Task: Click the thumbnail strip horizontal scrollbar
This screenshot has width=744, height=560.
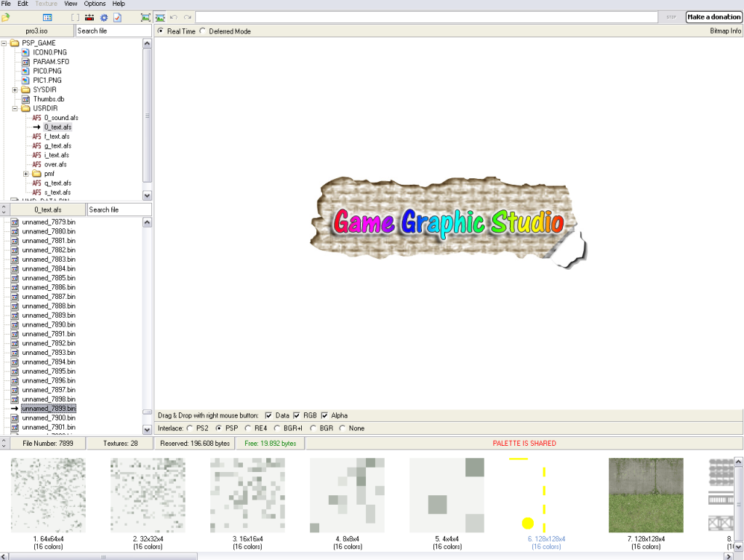Action: [x=103, y=556]
